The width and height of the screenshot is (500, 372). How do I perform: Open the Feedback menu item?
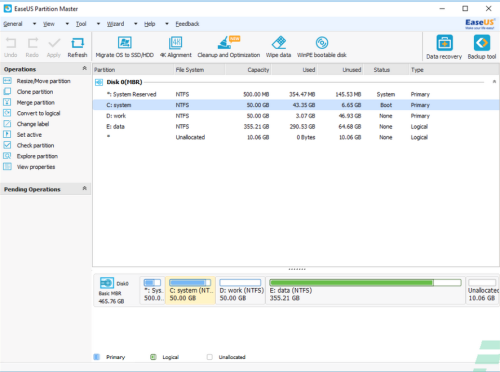pos(187,24)
